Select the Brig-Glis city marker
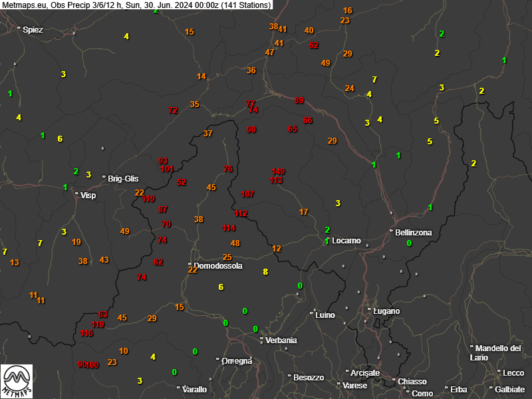This screenshot has width=532, height=399. coord(104,178)
